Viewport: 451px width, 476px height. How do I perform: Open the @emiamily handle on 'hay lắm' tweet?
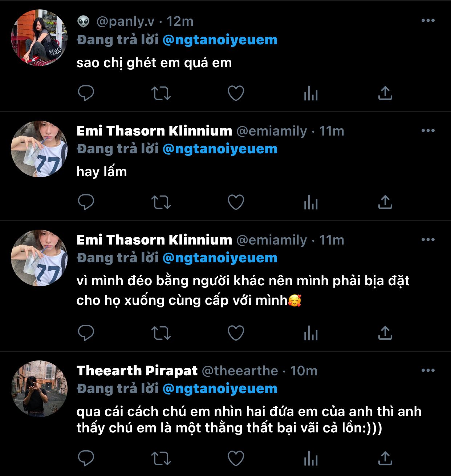272,131
